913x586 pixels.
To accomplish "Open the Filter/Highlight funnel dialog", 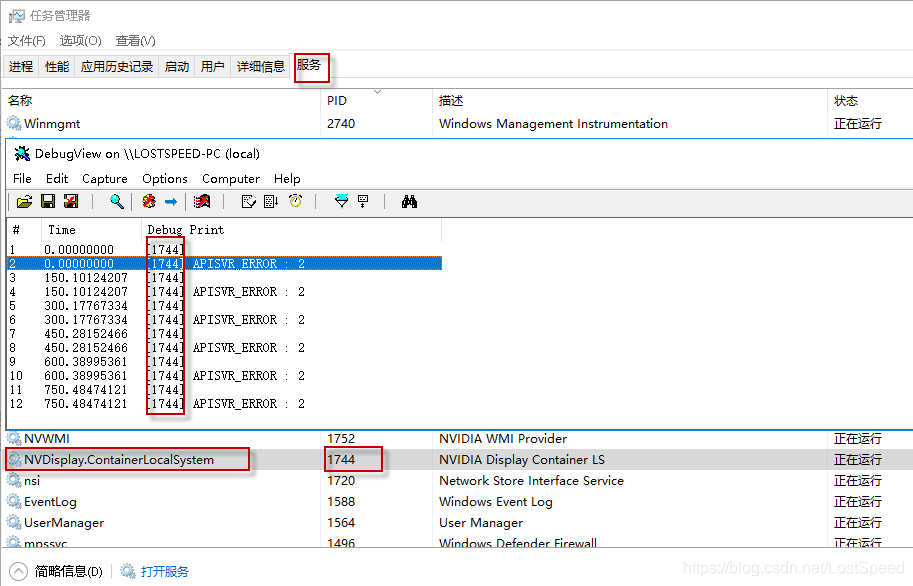I will click(340, 201).
